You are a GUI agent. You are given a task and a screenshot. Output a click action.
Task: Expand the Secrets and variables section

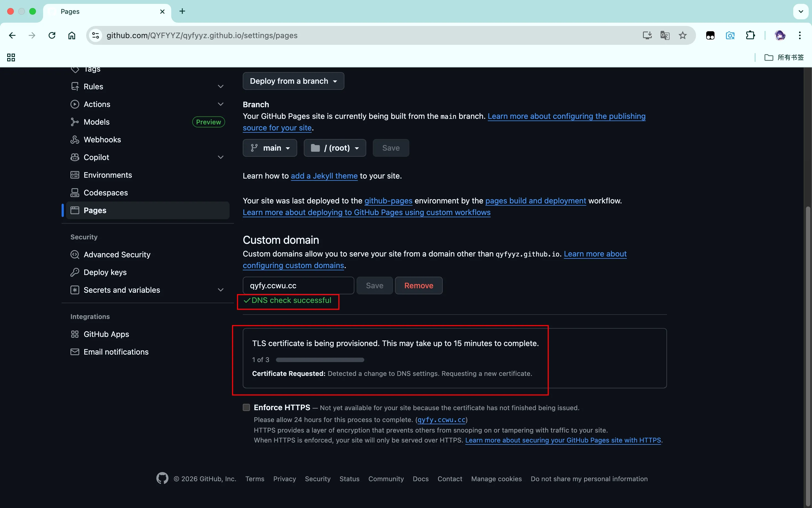[x=221, y=290]
